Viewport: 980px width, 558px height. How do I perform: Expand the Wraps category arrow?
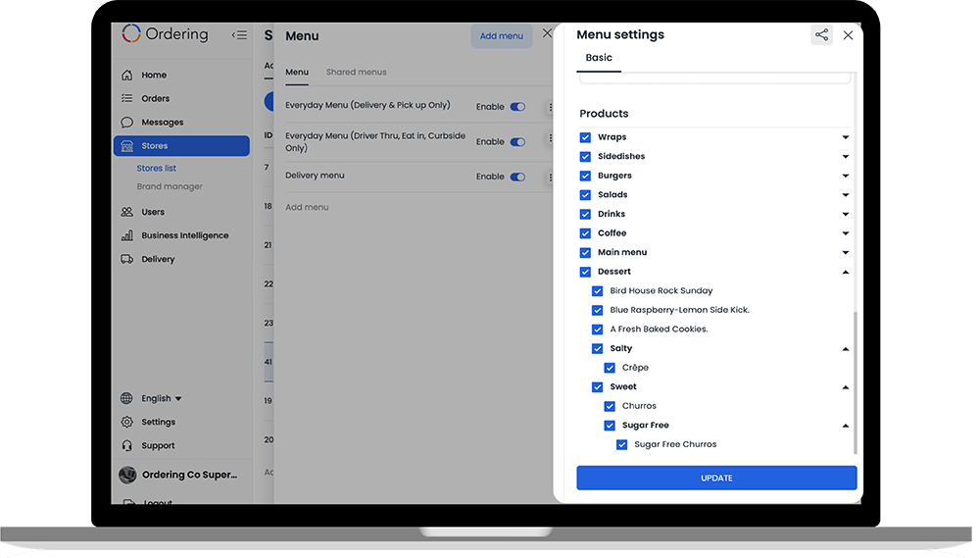845,137
